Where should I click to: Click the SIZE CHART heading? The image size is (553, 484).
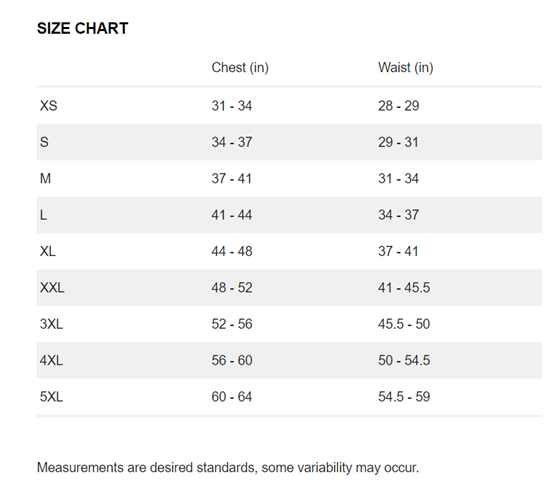83,28
